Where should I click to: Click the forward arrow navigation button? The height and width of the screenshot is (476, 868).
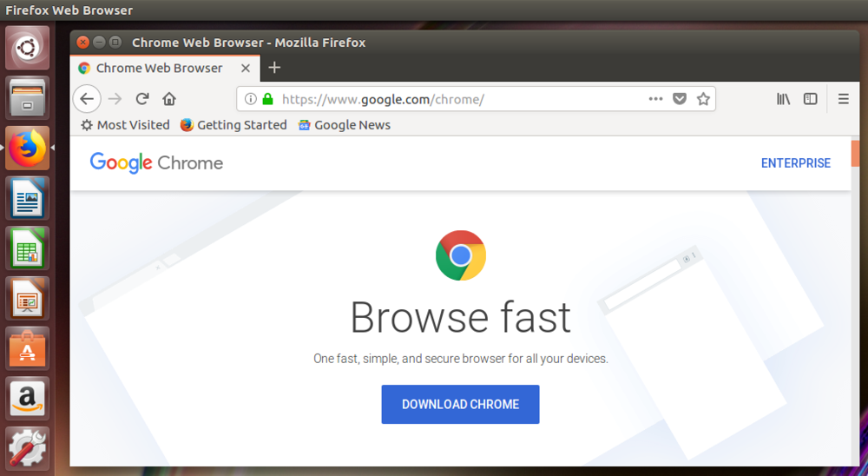[x=115, y=99]
